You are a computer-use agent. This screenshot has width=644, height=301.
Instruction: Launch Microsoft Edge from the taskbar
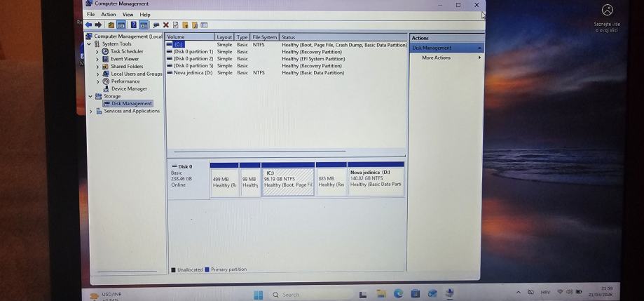tap(399, 293)
